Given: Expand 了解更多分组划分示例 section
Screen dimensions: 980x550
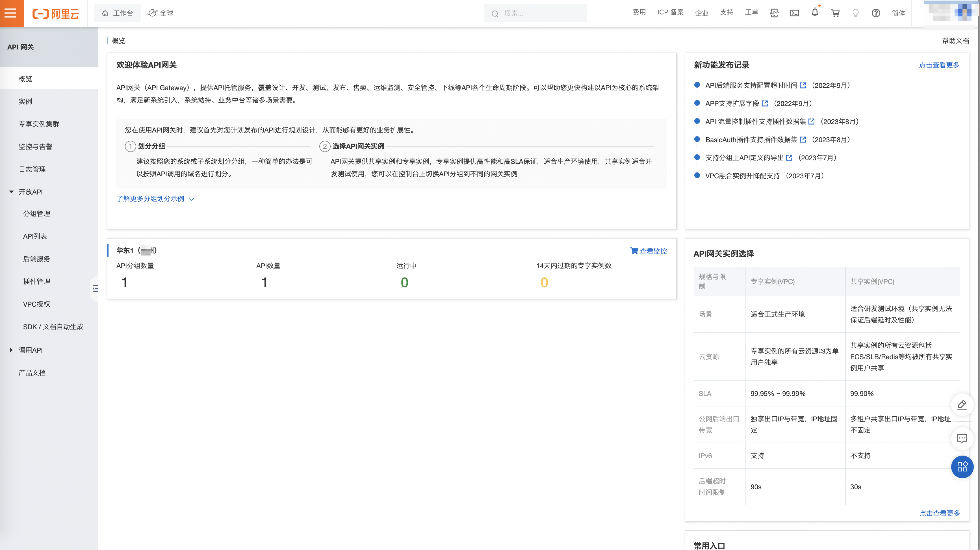Looking at the screenshot, I should pos(155,199).
